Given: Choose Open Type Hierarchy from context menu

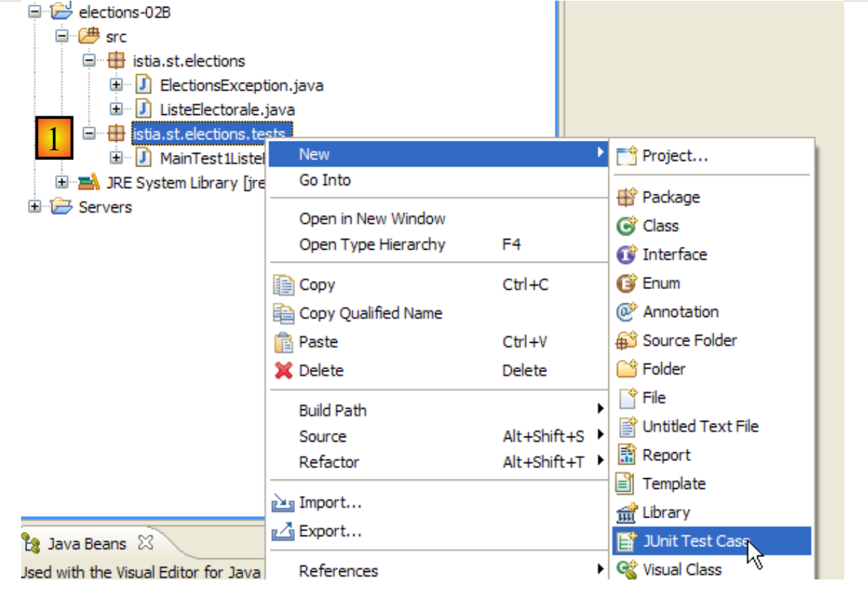Looking at the screenshot, I should pos(372,245).
